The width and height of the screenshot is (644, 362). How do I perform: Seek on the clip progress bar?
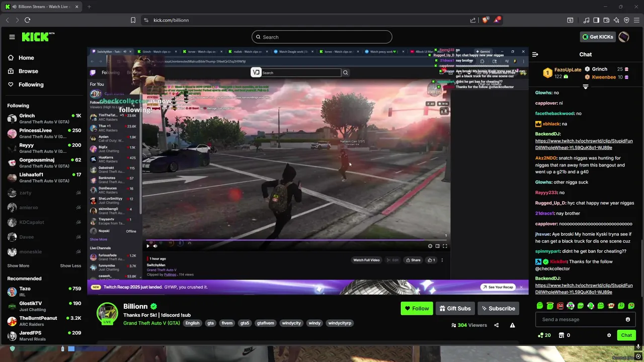coord(296,240)
